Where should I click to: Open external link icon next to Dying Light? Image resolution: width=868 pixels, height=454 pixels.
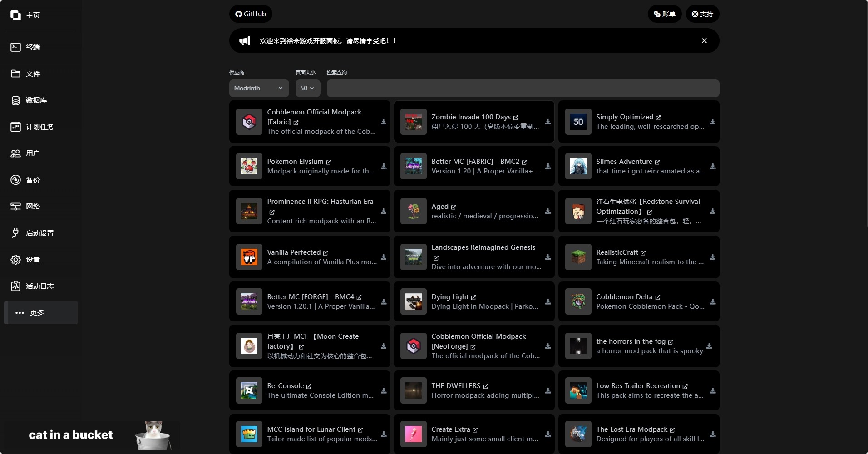(473, 297)
